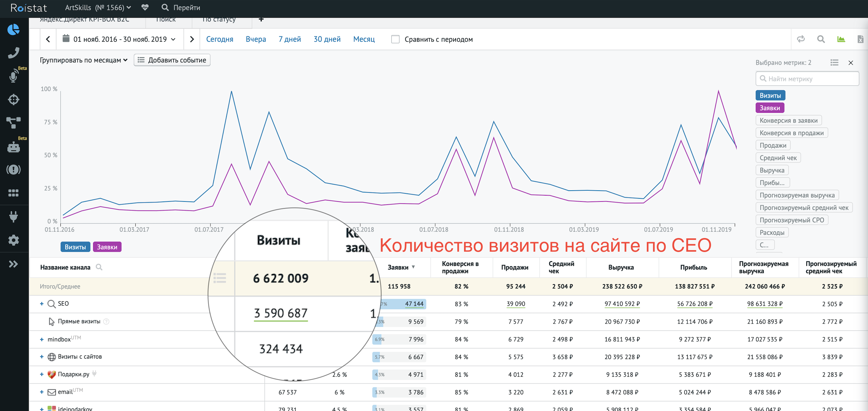Toggle the 'Конверсия в заявки' metric

(x=788, y=120)
